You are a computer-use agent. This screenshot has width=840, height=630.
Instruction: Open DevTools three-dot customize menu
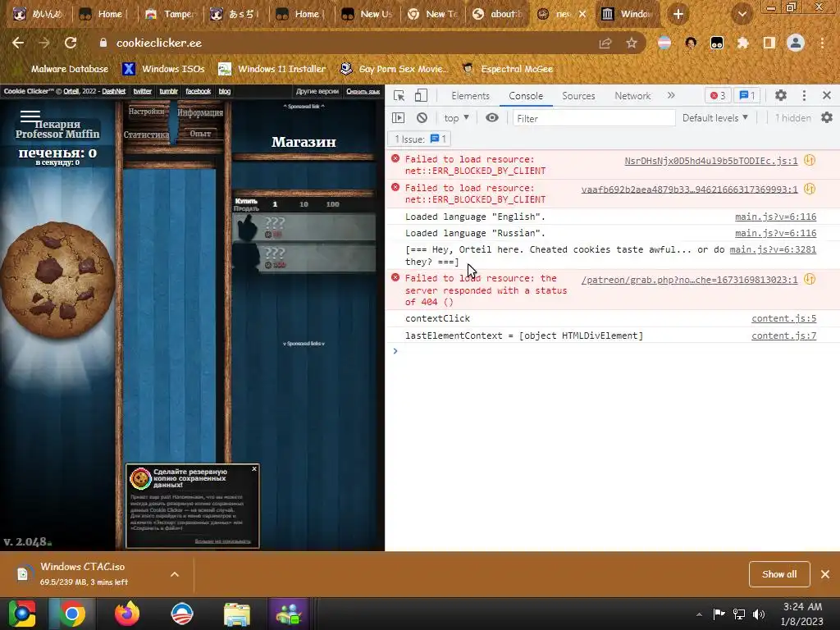pos(804,95)
